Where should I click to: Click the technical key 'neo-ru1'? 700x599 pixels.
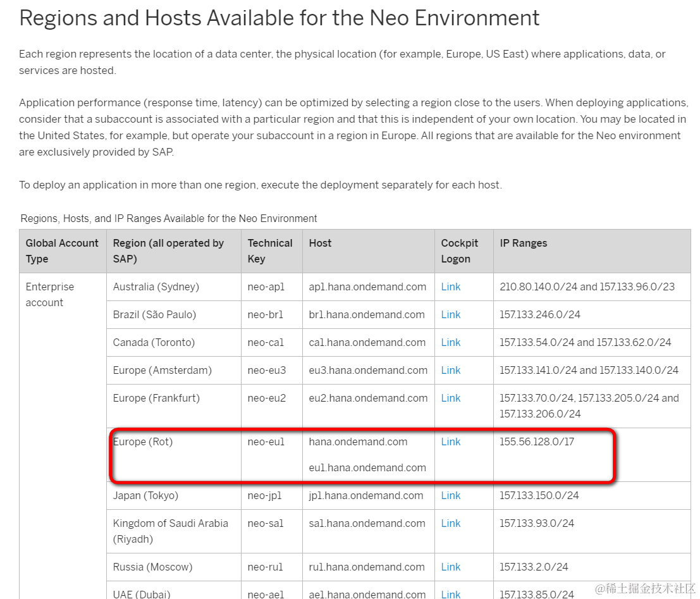click(x=265, y=567)
